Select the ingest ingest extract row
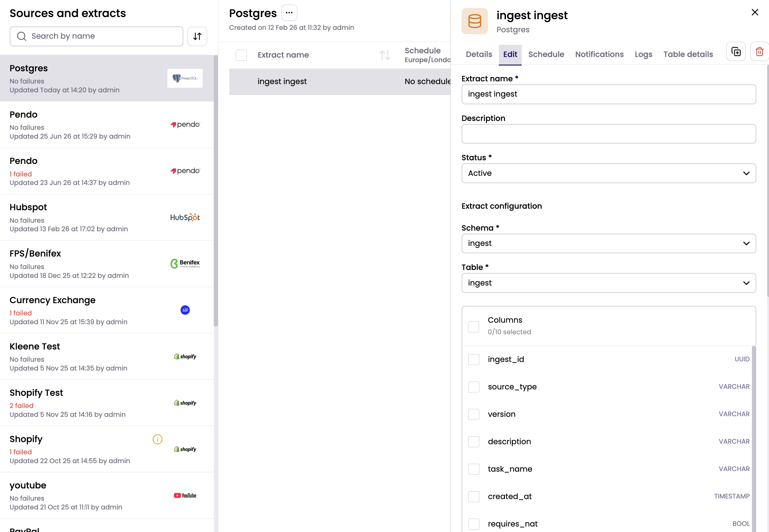The width and height of the screenshot is (769, 532). [x=340, y=82]
